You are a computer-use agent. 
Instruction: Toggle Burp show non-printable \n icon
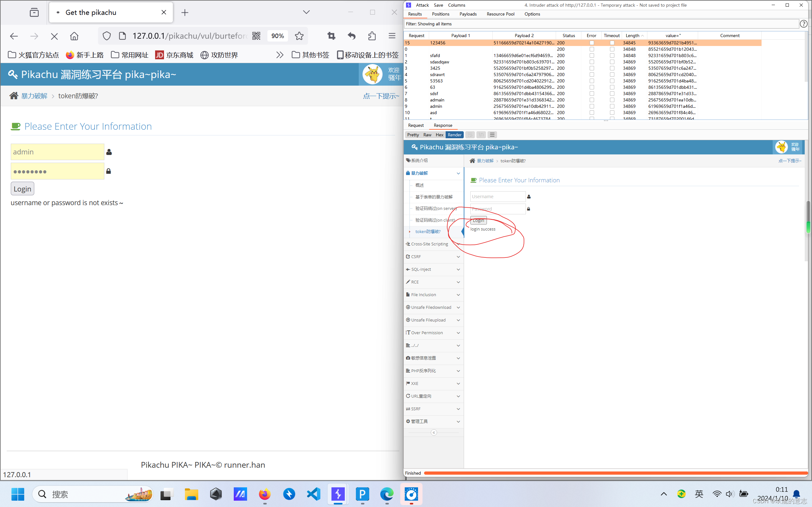481,135
